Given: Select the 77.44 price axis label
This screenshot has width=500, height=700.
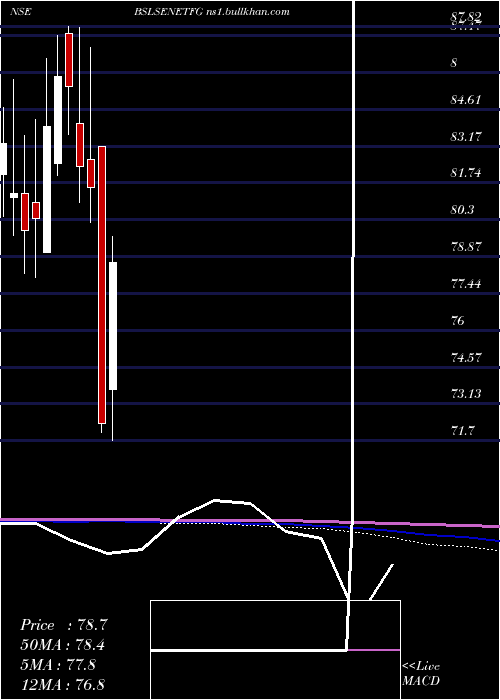Looking at the screenshot, I should (466, 283).
